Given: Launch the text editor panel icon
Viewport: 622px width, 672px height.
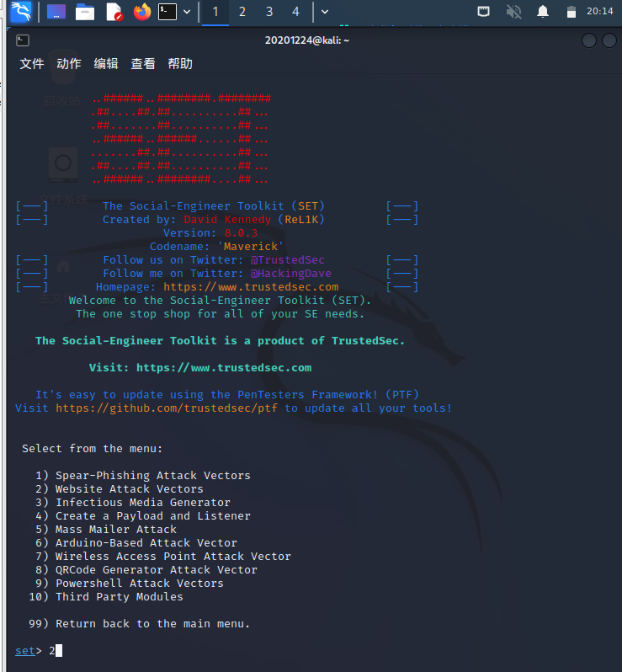Looking at the screenshot, I should 114,12.
